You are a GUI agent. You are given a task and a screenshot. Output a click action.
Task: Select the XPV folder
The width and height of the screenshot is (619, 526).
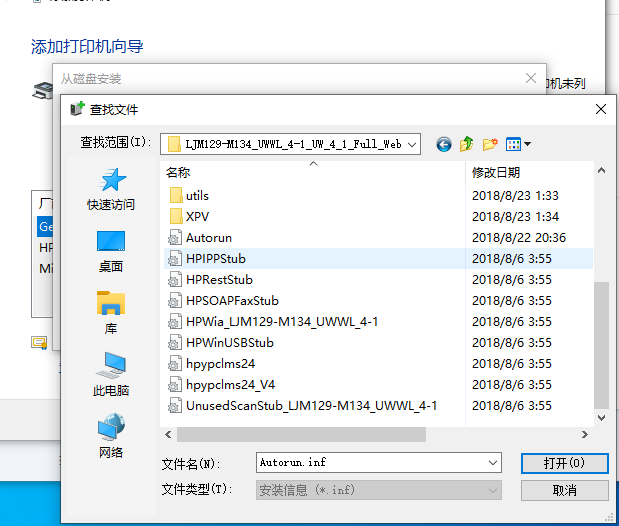coord(197,216)
